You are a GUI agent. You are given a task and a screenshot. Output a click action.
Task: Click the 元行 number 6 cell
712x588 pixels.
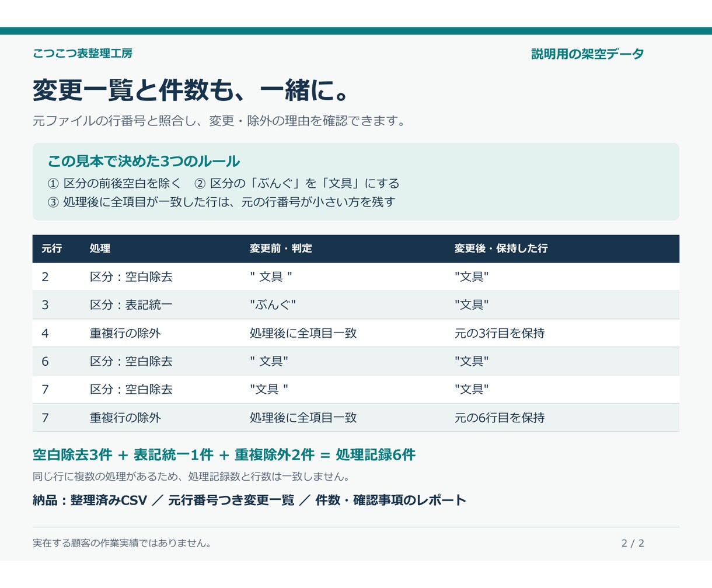[x=45, y=362]
